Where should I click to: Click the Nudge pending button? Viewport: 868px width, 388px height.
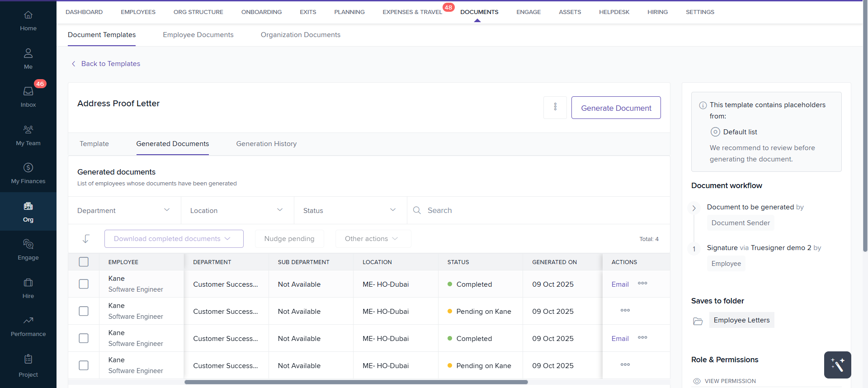click(x=289, y=239)
